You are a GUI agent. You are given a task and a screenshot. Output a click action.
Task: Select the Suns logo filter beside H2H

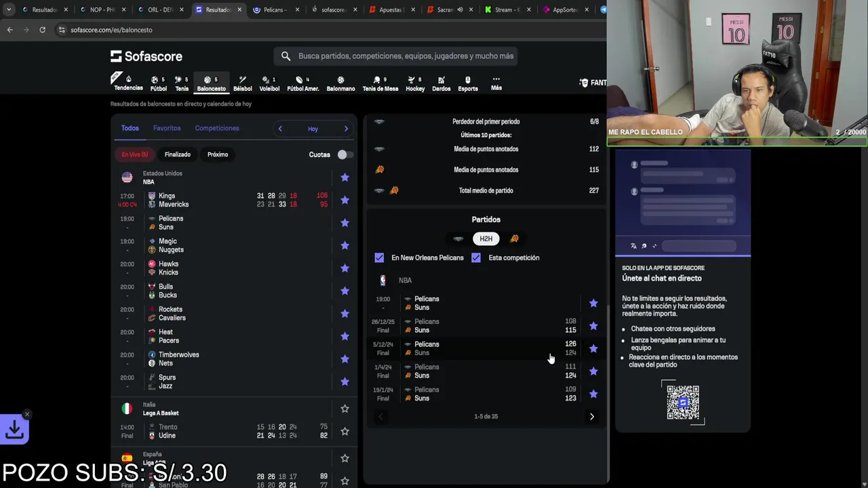coord(514,239)
